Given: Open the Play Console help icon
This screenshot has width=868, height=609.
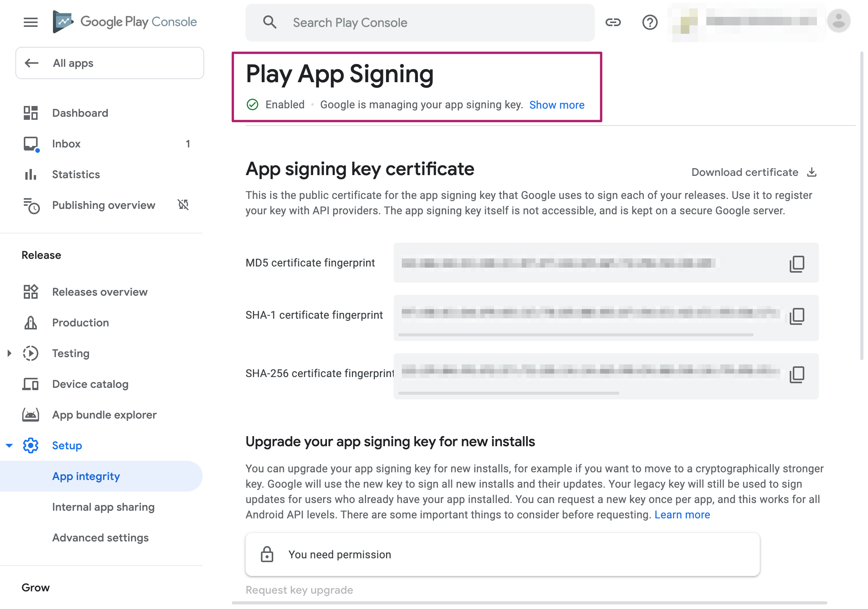Looking at the screenshot, I should click(649, 22).
